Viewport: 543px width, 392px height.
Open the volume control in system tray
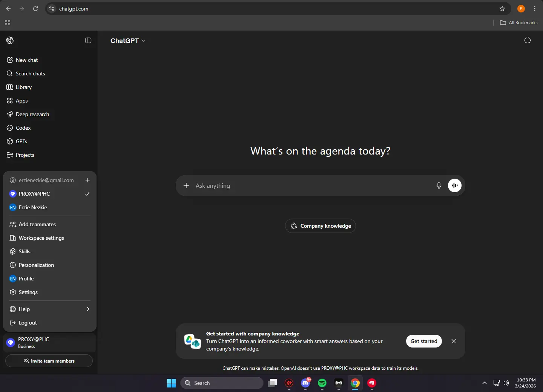click(506, 383)
